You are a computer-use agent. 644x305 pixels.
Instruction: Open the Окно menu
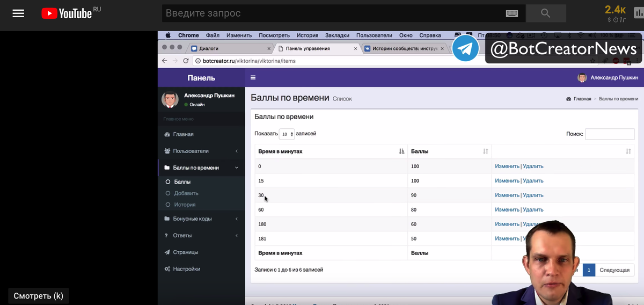tap(406, 35)
